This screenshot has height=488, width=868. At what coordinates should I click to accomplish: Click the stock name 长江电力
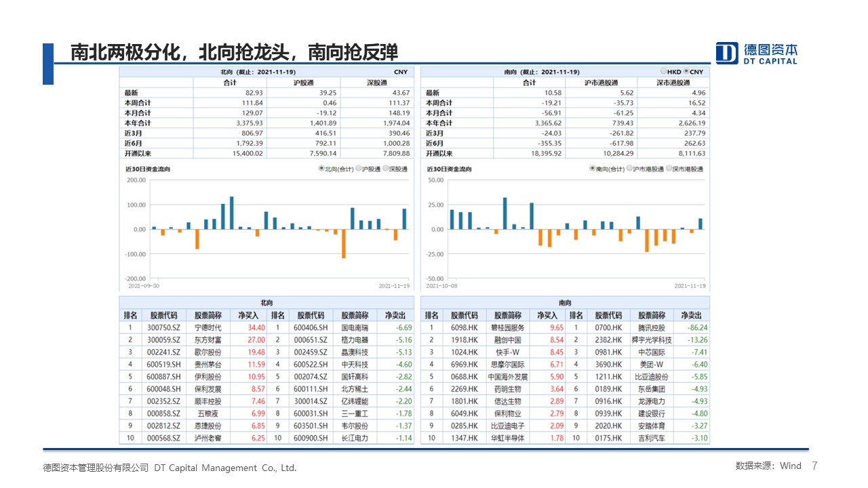pyautogui.click(x=355, y=439)
